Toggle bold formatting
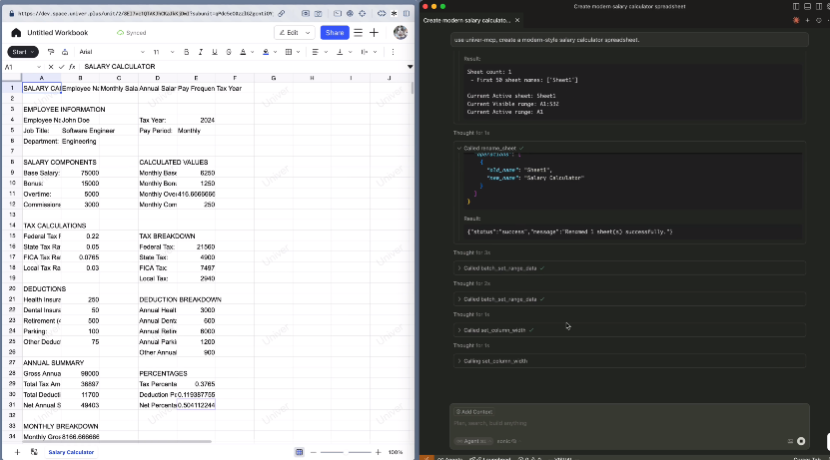Viewport: 830px width, 460px height. (186, 52)
